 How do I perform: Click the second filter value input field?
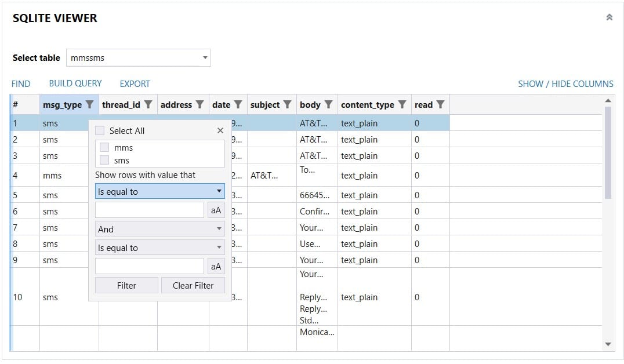point(149,265)
